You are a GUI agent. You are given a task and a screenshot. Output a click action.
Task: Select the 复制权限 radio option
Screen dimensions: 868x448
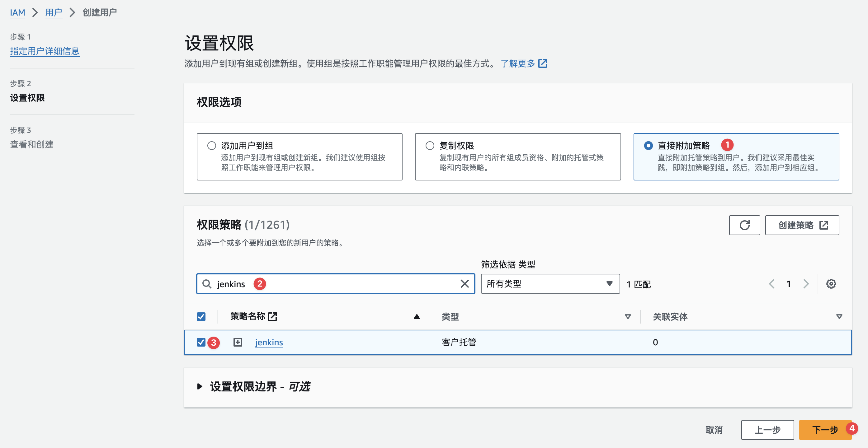click(430, 145)
